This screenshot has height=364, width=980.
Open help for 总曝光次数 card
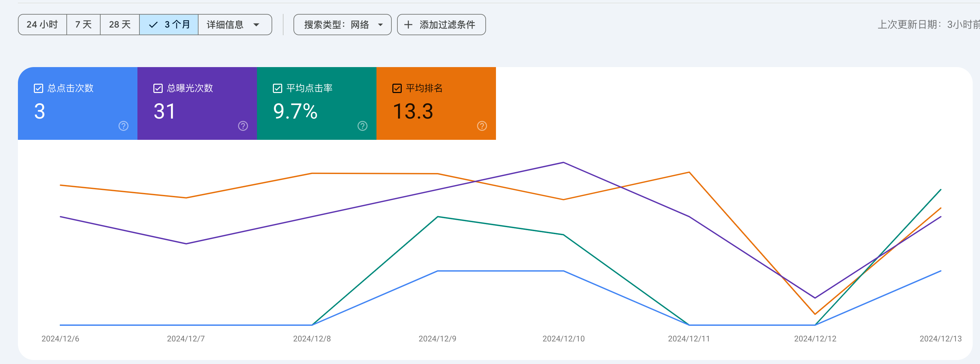coord(243,126)
